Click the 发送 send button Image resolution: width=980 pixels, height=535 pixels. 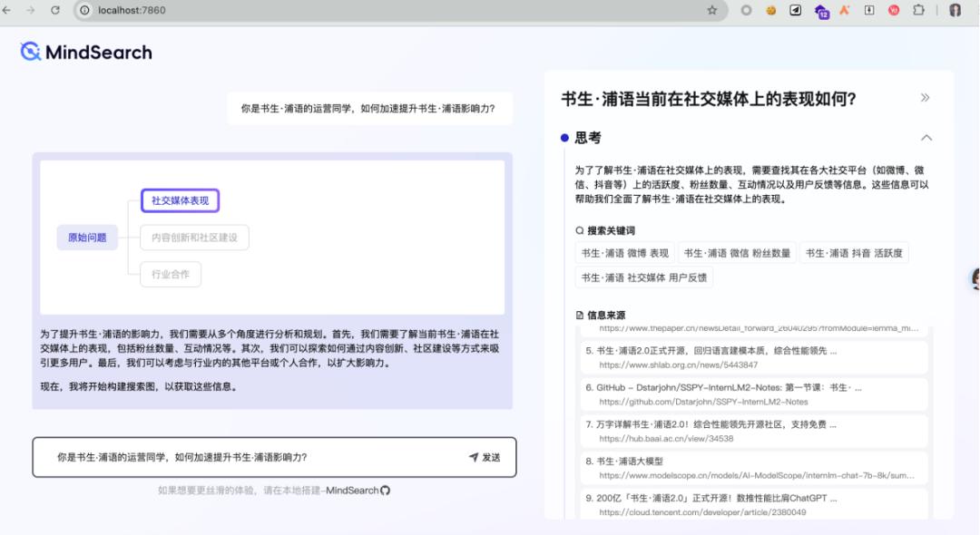coord(485,458)
